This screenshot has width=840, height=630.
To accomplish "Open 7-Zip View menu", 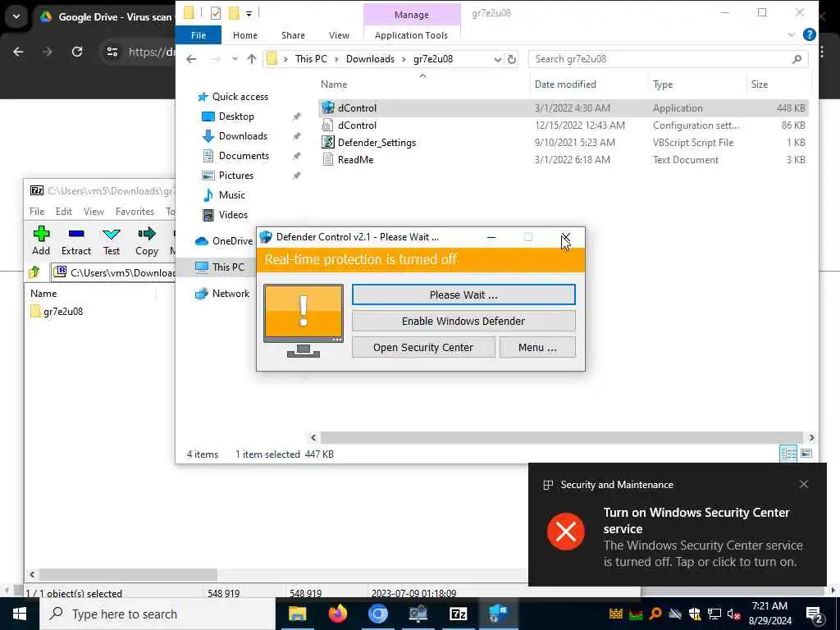I will pyautogui.click(x=94, y=212).
